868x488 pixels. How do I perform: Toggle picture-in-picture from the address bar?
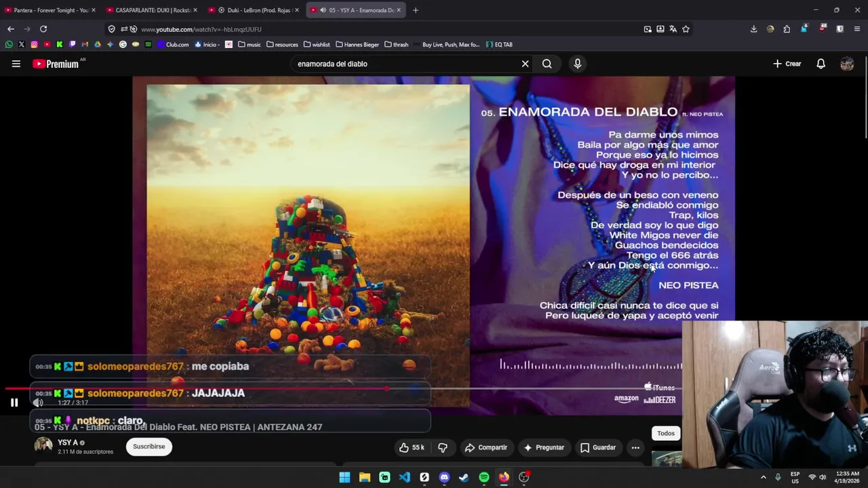pos(648,29)
